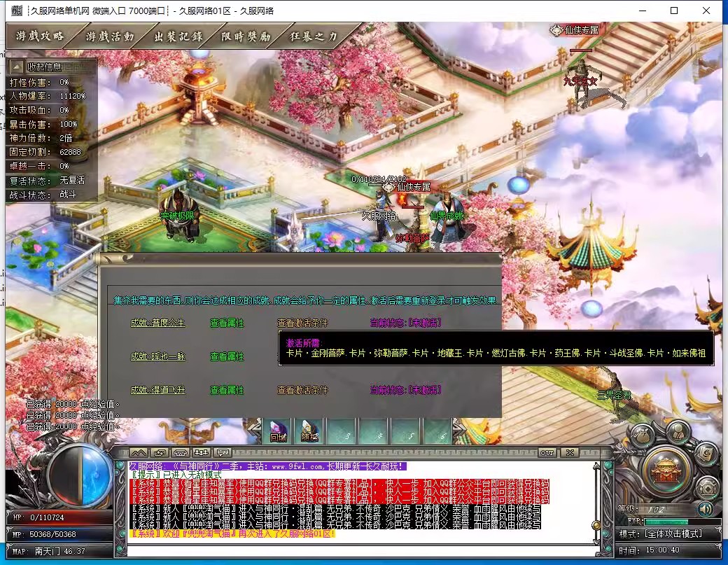Click the 战斗状态 战斗 stat row

tap(43, 195)
